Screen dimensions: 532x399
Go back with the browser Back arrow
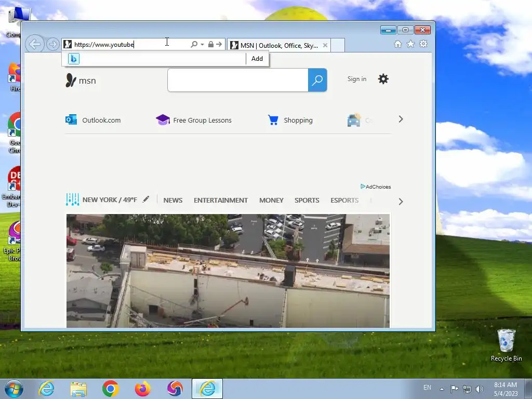[35, 44]
